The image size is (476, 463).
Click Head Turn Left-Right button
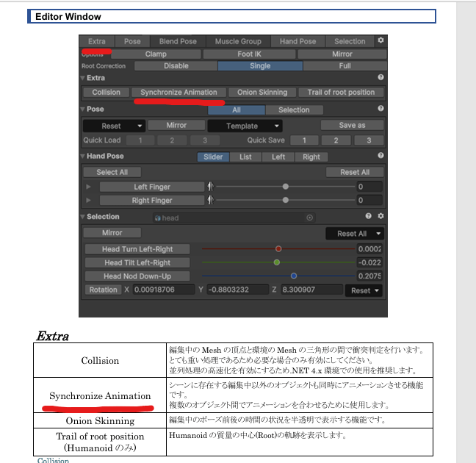(137, 249)
